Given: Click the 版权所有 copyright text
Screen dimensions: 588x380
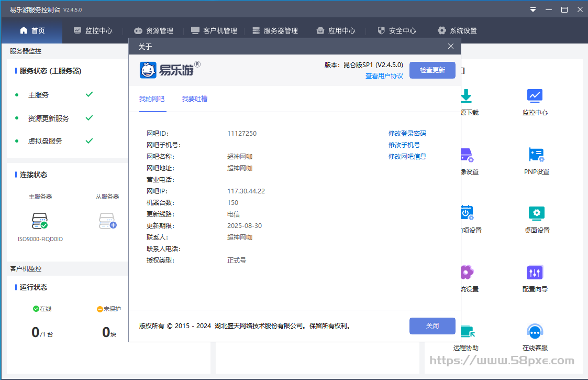Looking at the screenshot, I should coord(246,326).
